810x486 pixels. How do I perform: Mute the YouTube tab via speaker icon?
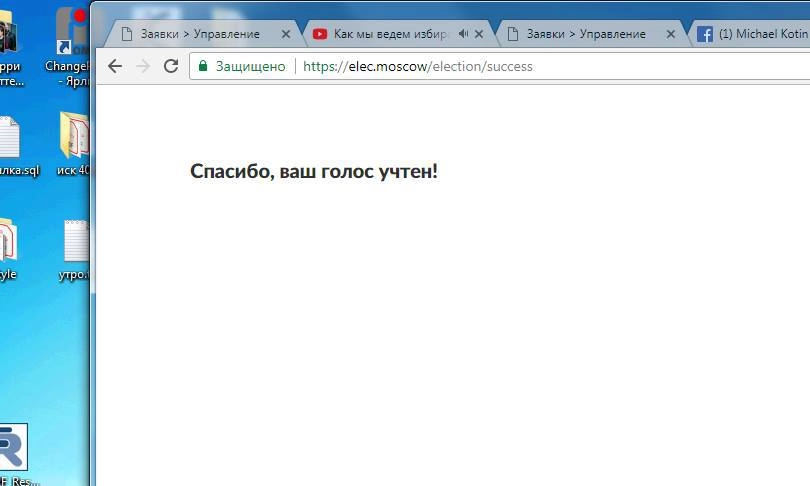click(463, 34)
